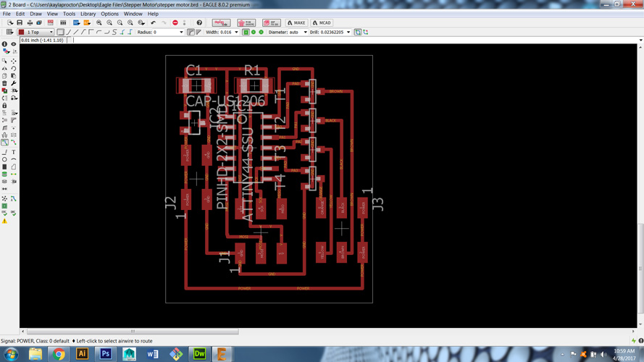This screenshot has height=362, width=644.
Task: Expand the Radius dropdown arrow
Action: tap(181, 32)
